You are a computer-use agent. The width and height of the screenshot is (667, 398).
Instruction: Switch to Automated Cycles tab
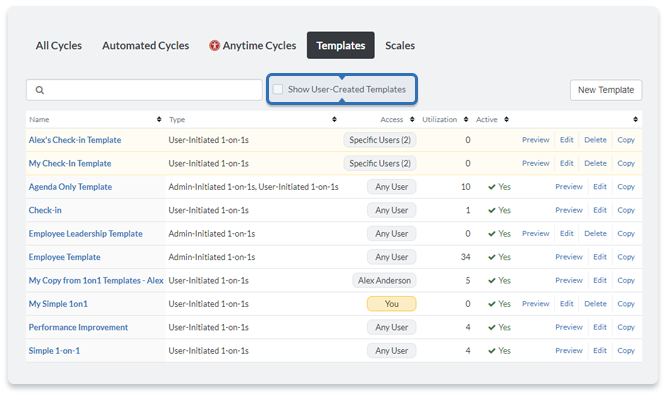click(x=145, y=45)
